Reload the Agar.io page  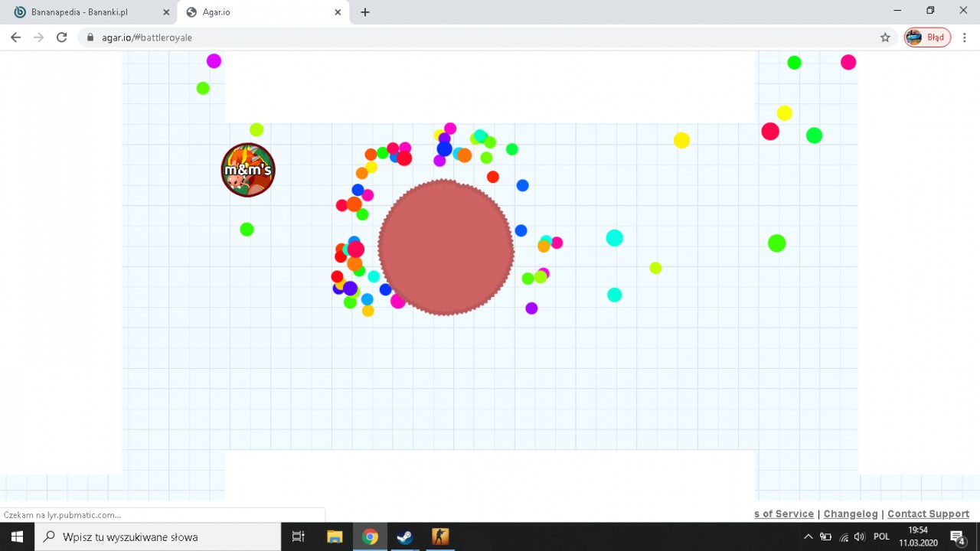point(62,37)
